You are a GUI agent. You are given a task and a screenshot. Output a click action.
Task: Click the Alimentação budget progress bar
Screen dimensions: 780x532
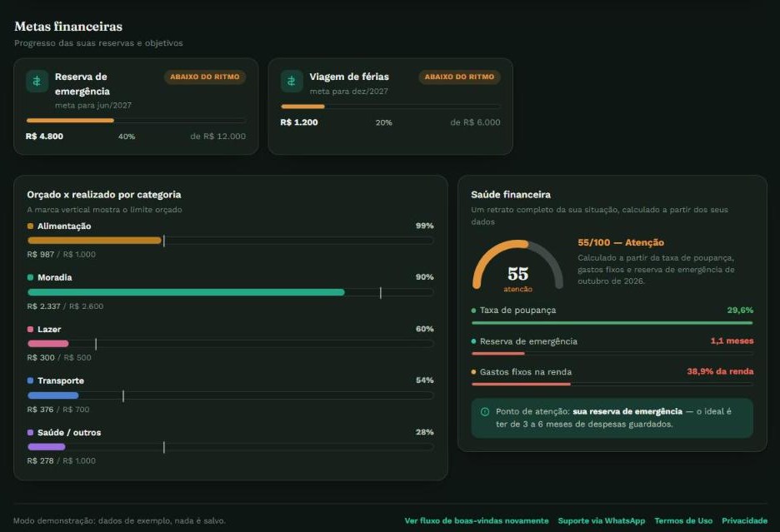click(230, 241)
